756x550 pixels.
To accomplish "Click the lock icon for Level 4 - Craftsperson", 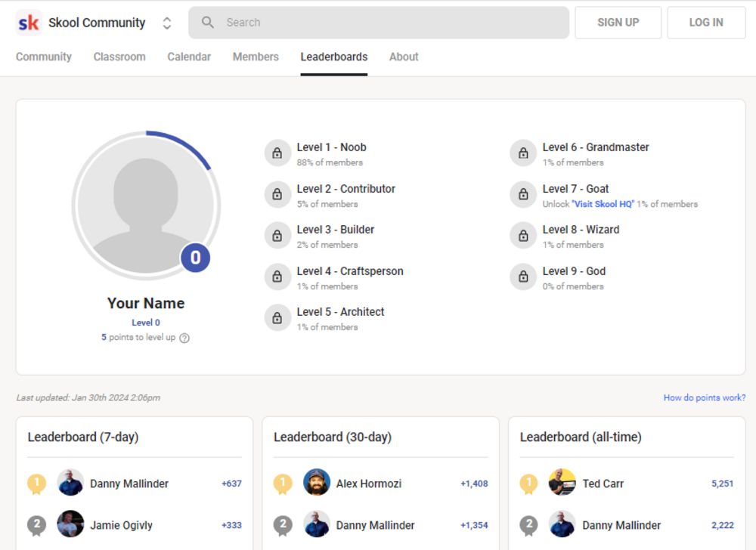I will pyautogui.click(x=277, y=277).
